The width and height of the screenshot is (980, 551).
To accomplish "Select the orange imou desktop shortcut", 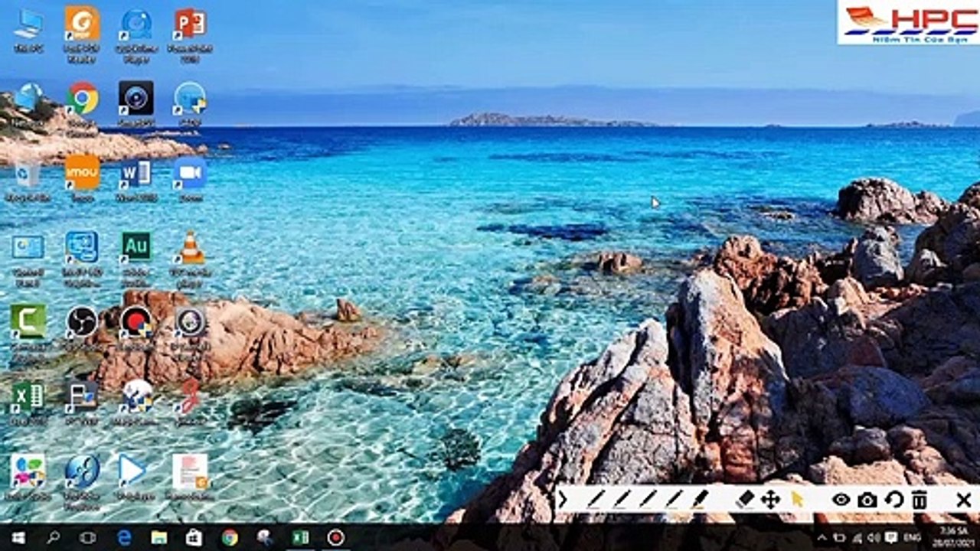I will [82, 178].
